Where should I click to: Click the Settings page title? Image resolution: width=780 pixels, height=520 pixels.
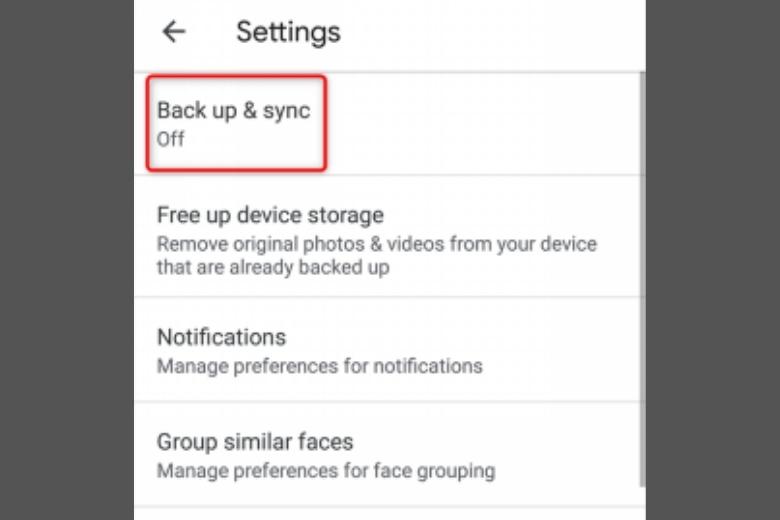coord(289,32)
